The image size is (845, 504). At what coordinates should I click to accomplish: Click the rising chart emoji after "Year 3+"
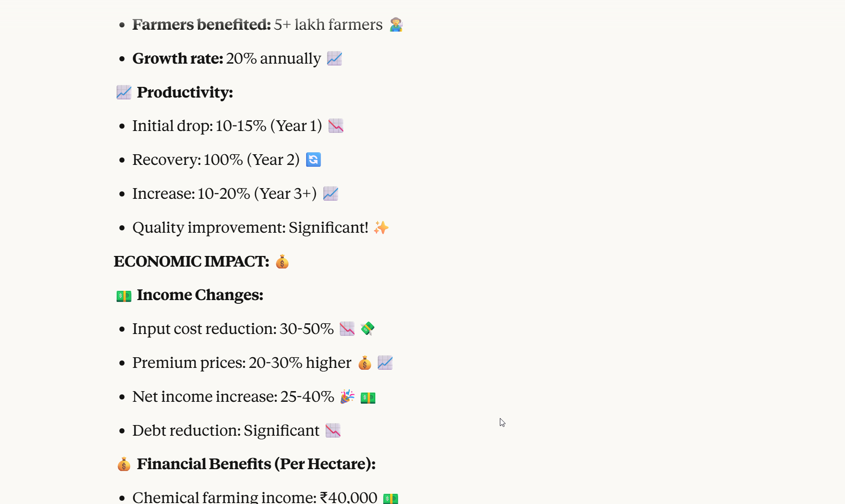[x=331, y=194]
